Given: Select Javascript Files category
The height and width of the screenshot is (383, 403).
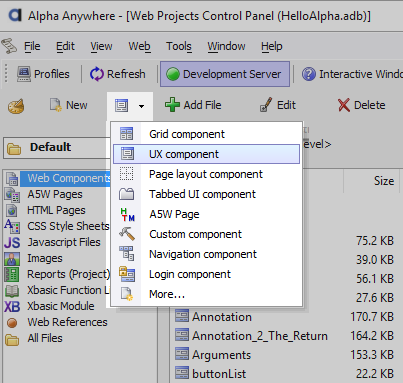Looking at the screenshot, I should [x=64, y=242].
